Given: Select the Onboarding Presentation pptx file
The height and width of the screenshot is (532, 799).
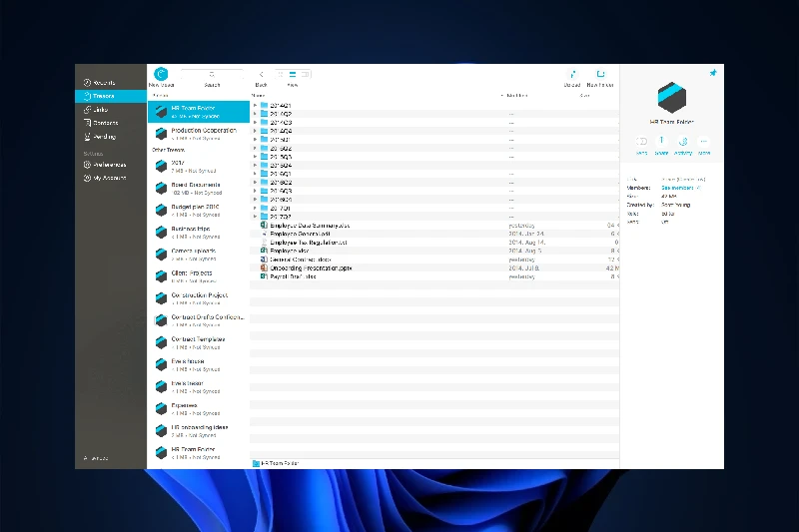Looking at the screenshot, I should [x=311, y=267].
